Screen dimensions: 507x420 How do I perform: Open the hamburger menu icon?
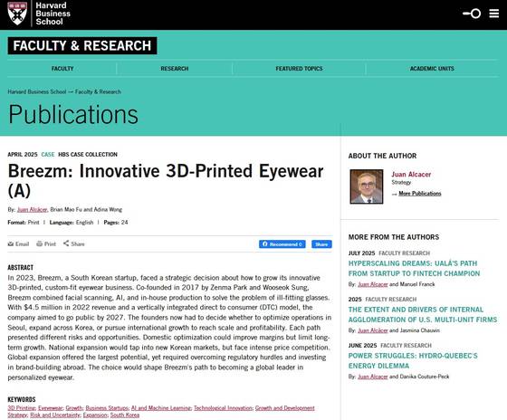coord(493,14)
